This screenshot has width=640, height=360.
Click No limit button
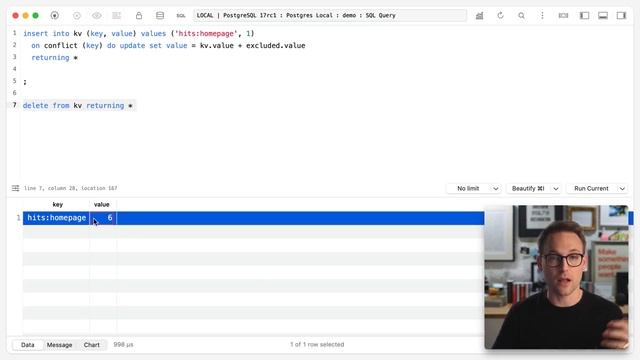[468, 189]
